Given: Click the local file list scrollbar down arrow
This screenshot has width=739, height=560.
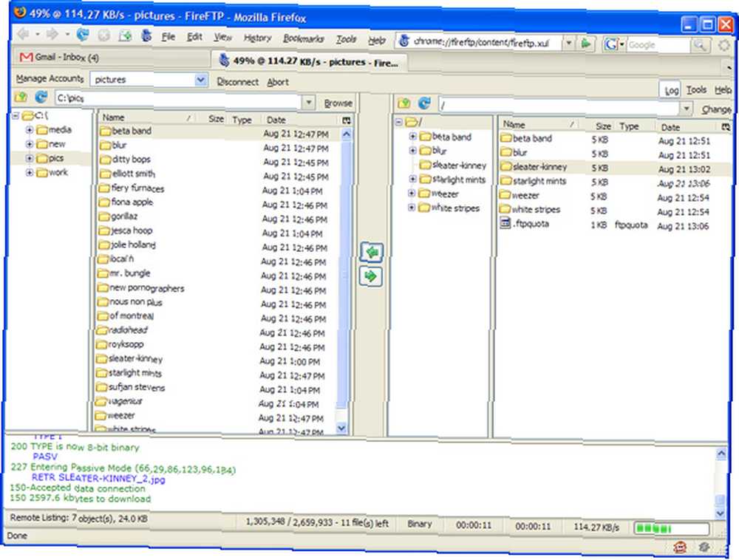Looking at the screenshot, I should (341, 428).
